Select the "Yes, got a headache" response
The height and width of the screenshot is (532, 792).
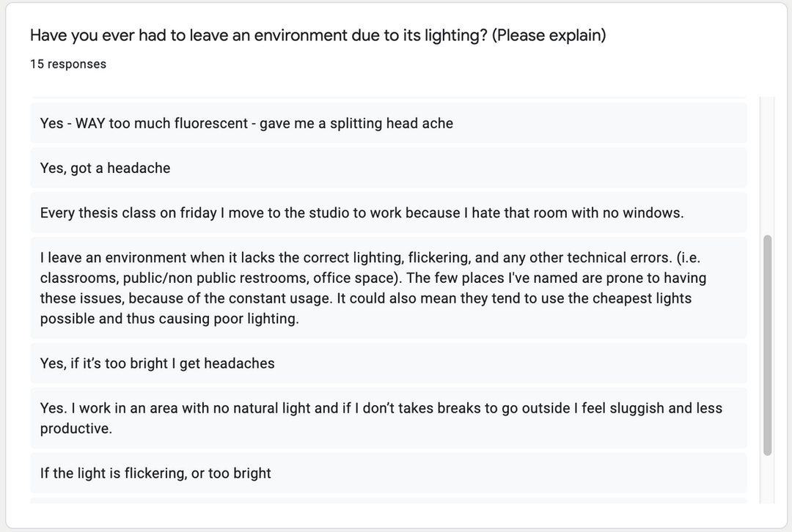pyautogui.click(x=105, y=168)
